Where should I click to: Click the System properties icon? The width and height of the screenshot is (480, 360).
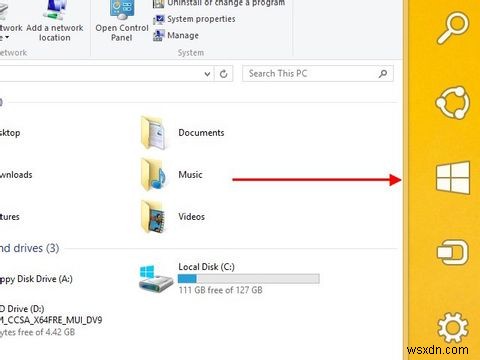[x=159, y=19]
